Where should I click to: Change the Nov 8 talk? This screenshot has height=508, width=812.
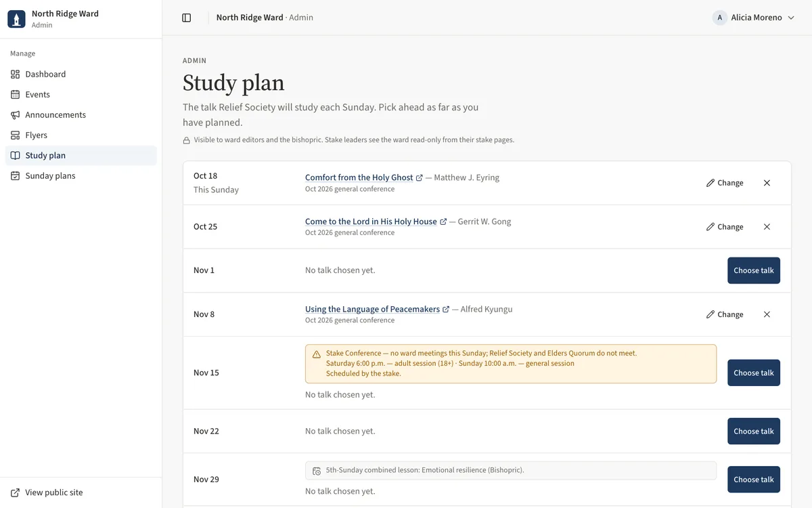(725, 314)
